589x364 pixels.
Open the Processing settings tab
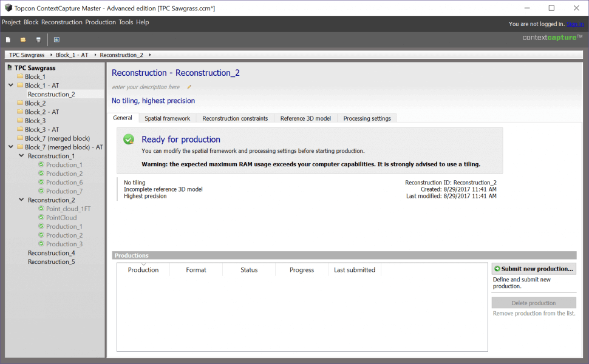tap(367, 118)
